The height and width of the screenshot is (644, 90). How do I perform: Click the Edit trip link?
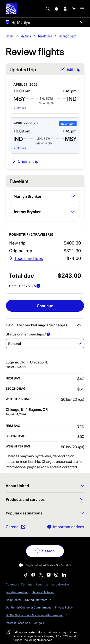pos(71,70)
